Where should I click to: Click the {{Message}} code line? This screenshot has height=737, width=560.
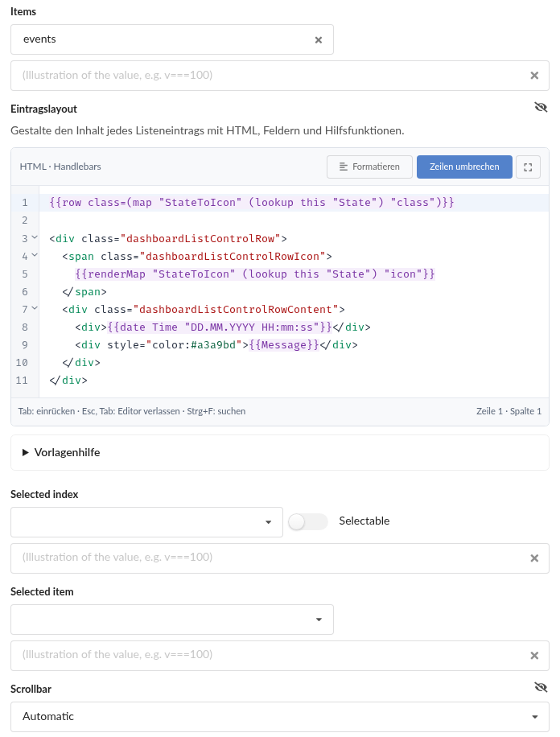click(x=216, y=345)
